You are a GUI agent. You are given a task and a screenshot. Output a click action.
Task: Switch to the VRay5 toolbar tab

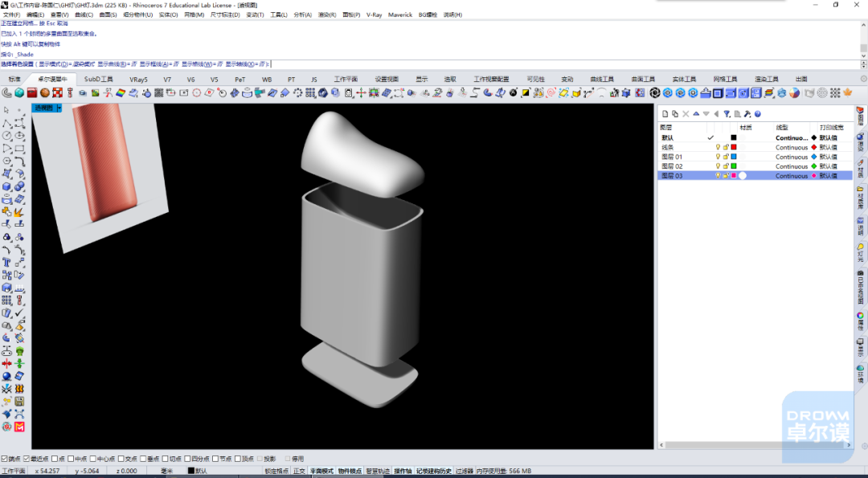point(138,79)
